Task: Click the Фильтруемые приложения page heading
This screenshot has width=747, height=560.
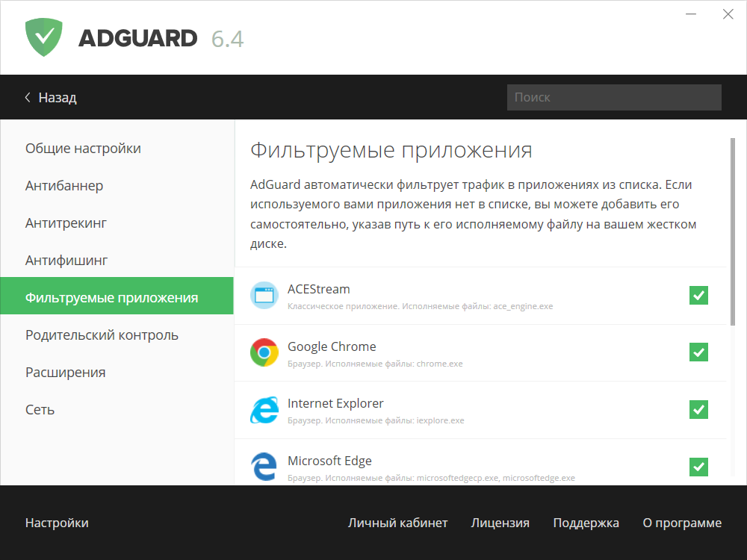Action: coord(391,151)
